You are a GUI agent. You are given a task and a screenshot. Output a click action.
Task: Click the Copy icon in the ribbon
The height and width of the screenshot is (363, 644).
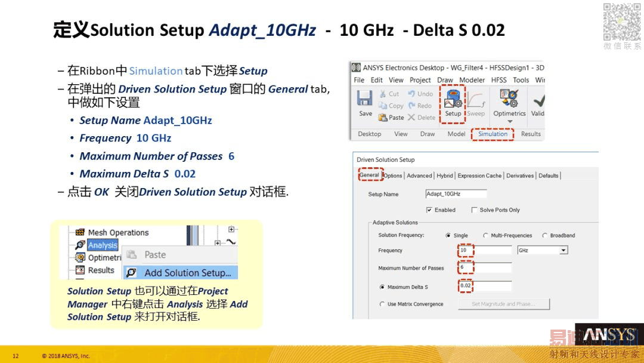383,106
